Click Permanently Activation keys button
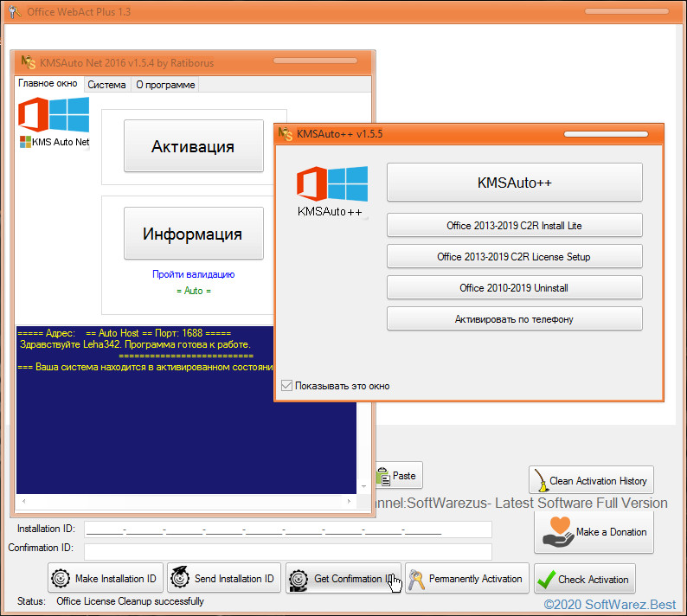The image size is (687, 616). coord(467,579)
